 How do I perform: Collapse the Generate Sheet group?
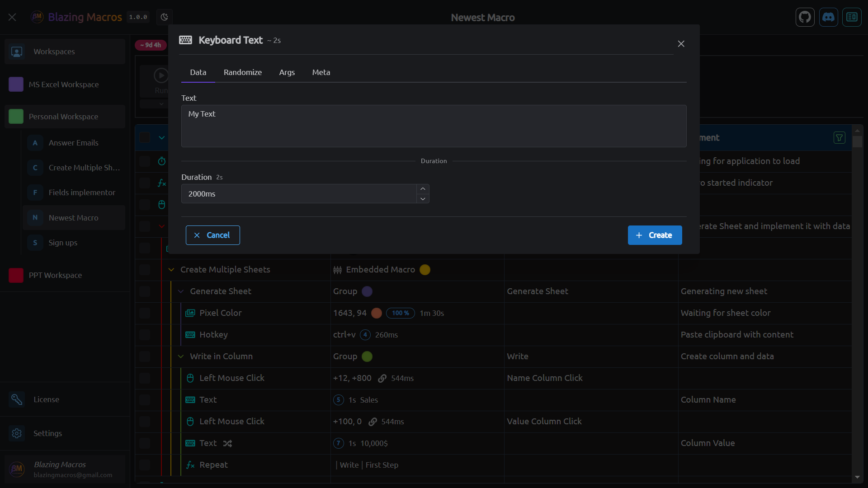tap(181, 291)
